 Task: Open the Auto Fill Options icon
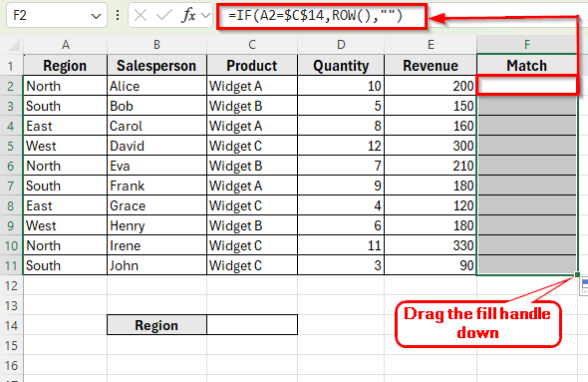584,286
